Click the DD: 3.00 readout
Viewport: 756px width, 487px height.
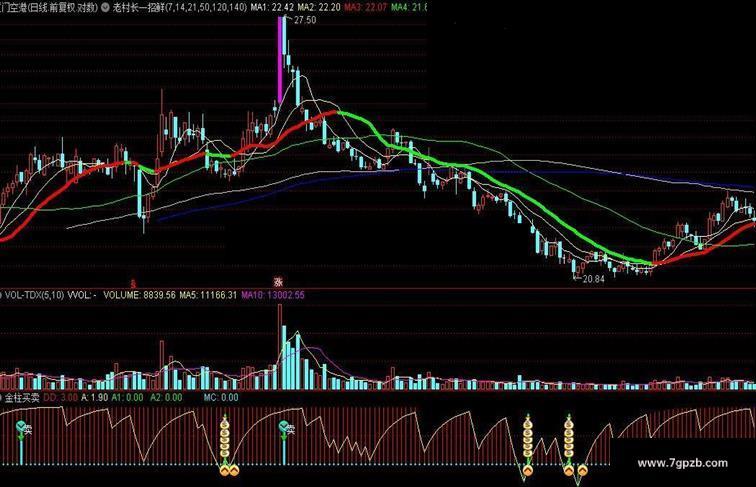60,397
